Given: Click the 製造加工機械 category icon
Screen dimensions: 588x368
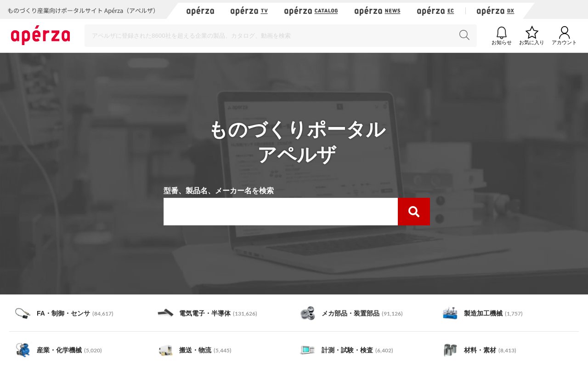Looking at the screenshot, I should tap(450, 313).
